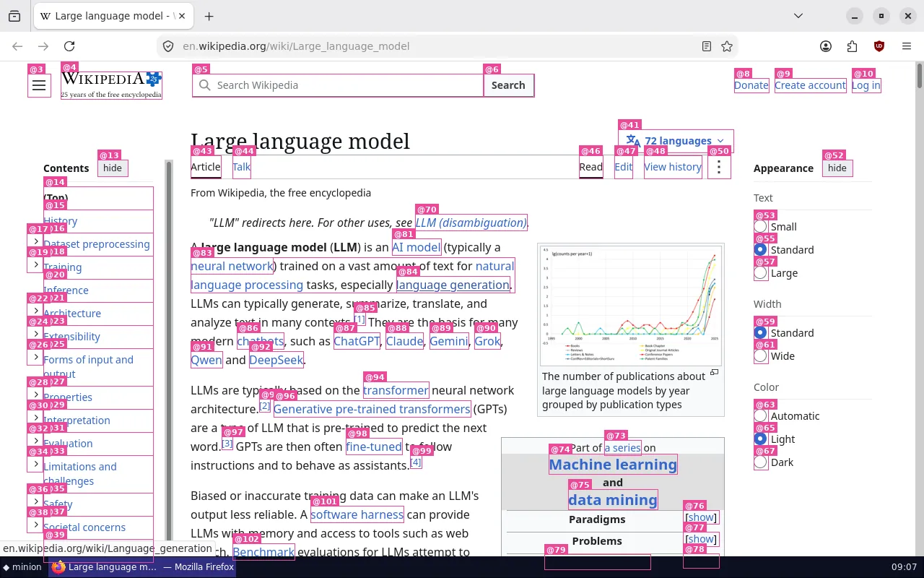
Task: Click the site security shield icon in the address bar
Action: 168,46
